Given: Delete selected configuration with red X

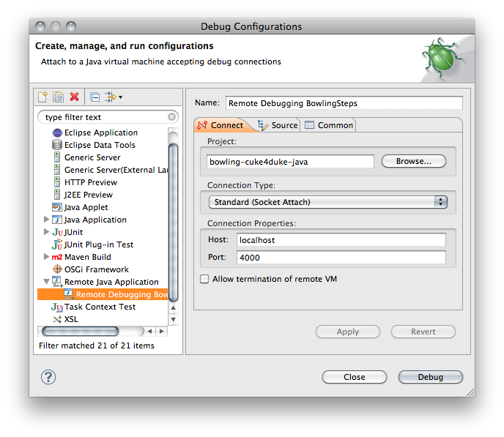Looking at the screenshot, I should tap(75, 97).
